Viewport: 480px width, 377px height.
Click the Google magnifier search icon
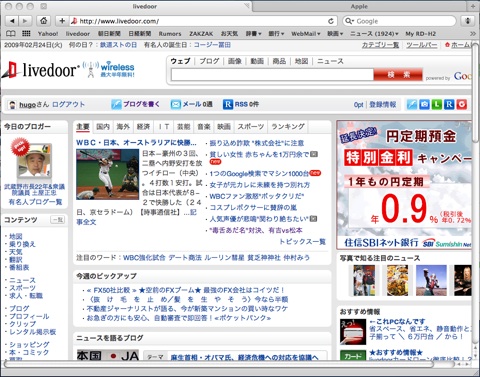[x=349, y=21]
